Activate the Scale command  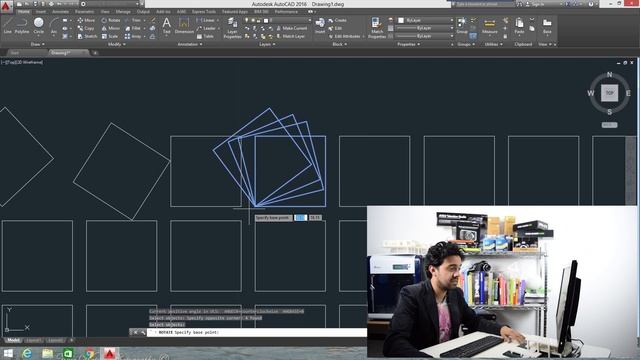(110, 36)
